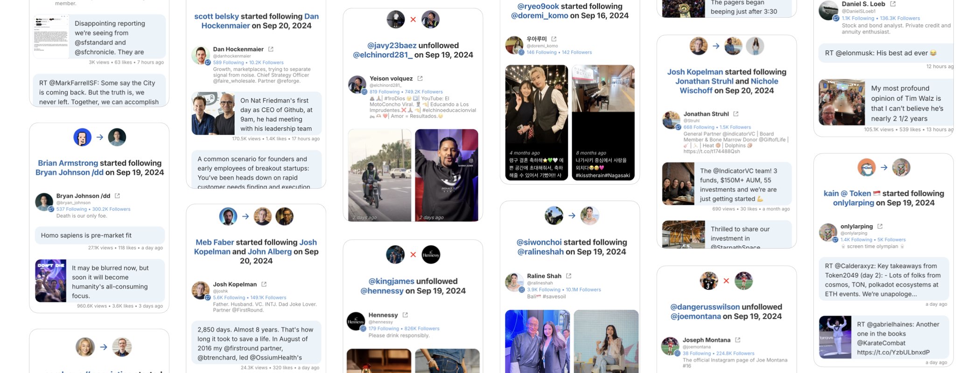Click Josh Kopelman's avatar in header of his card
Viewport: 980px width, 373px height.
(x=699, y=46)
